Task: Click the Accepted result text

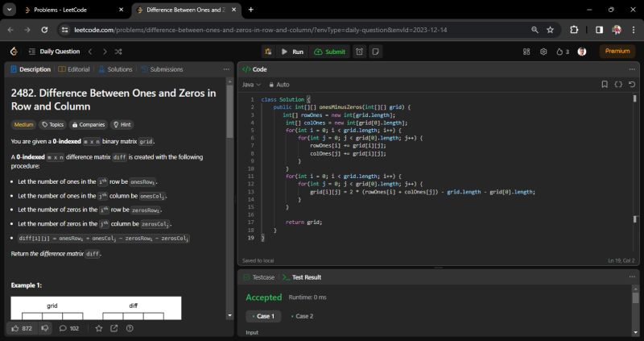Action: pyautogui.click(x=264, y=297)
